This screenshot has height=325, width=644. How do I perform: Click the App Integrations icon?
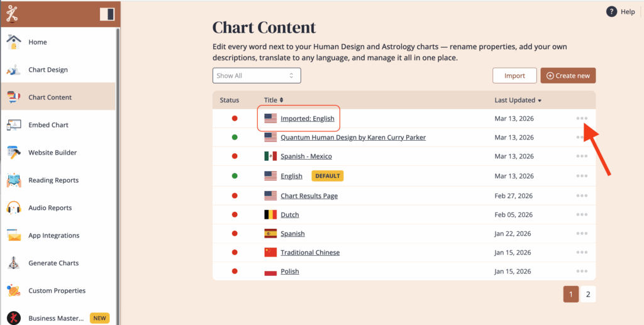(14, 236)
